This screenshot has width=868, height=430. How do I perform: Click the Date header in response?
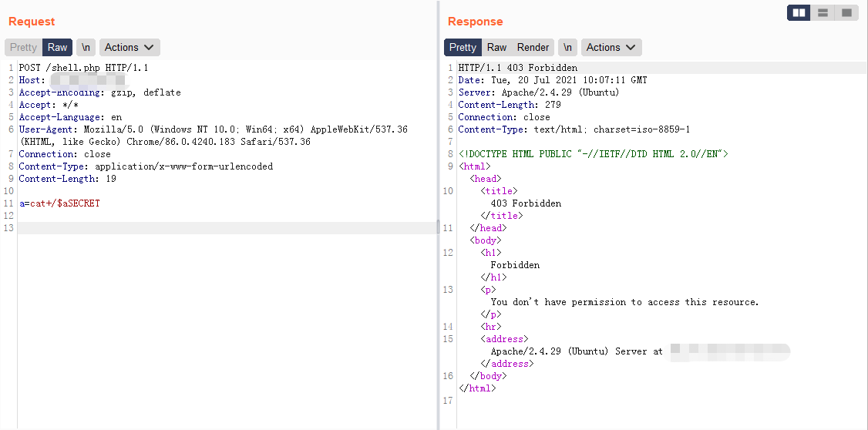(553, 80)
